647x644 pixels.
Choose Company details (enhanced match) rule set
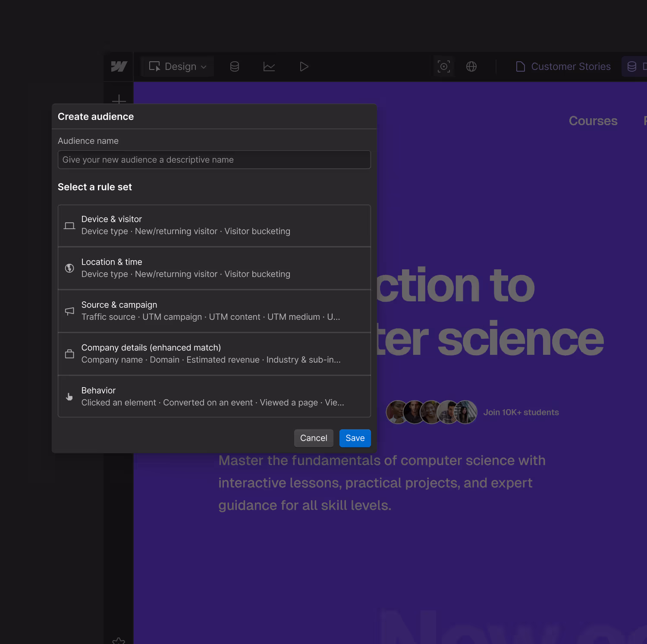tap(214, 354)
